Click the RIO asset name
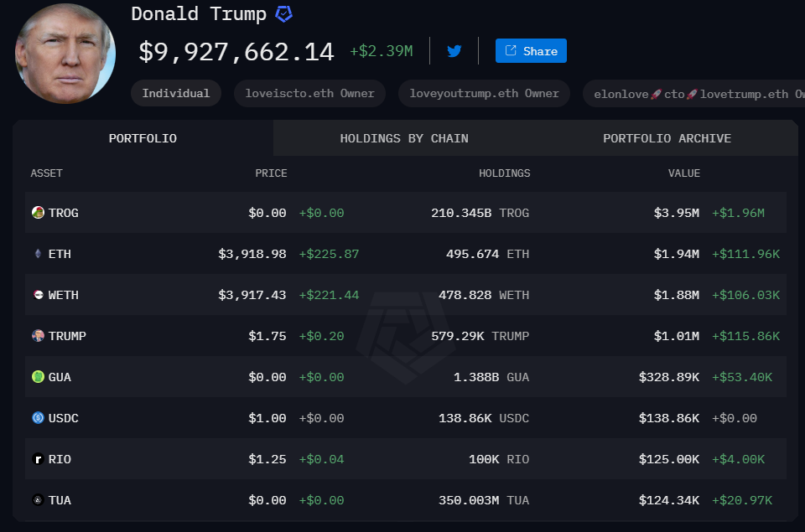 [60, 459]
